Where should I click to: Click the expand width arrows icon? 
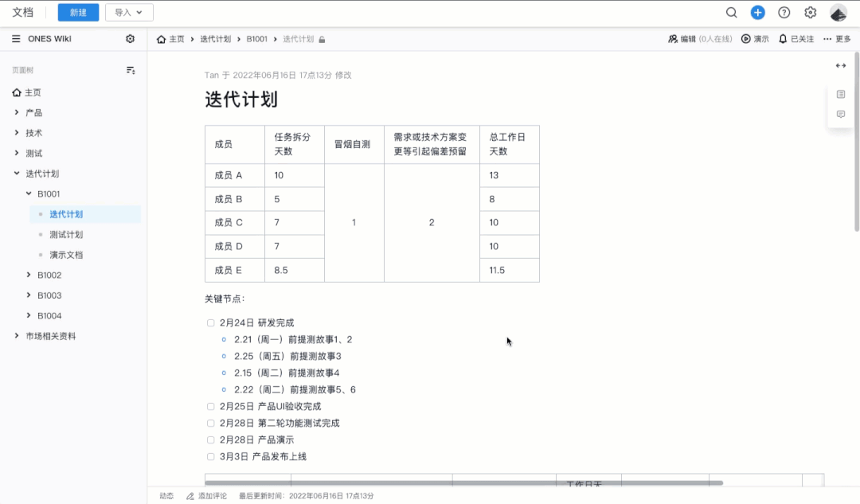(x=840, y=65)
